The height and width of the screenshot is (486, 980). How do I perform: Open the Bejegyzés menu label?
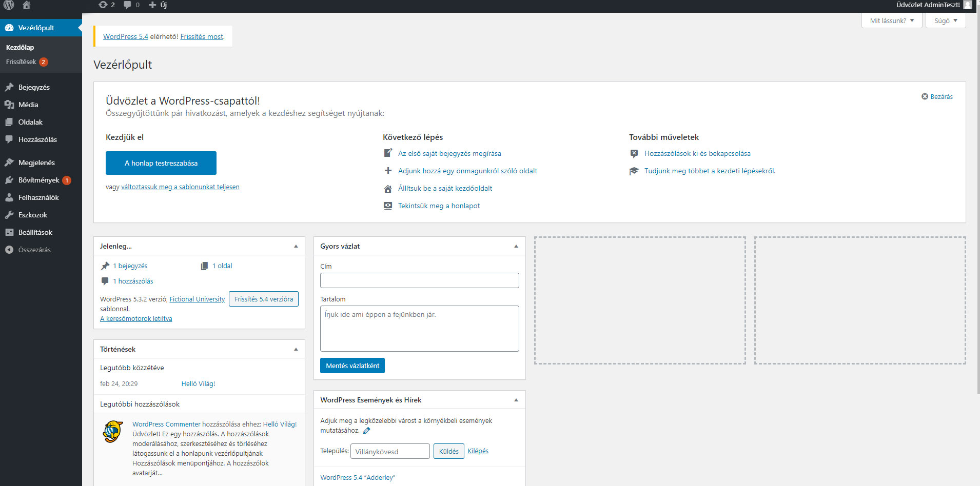coord(34,87)
